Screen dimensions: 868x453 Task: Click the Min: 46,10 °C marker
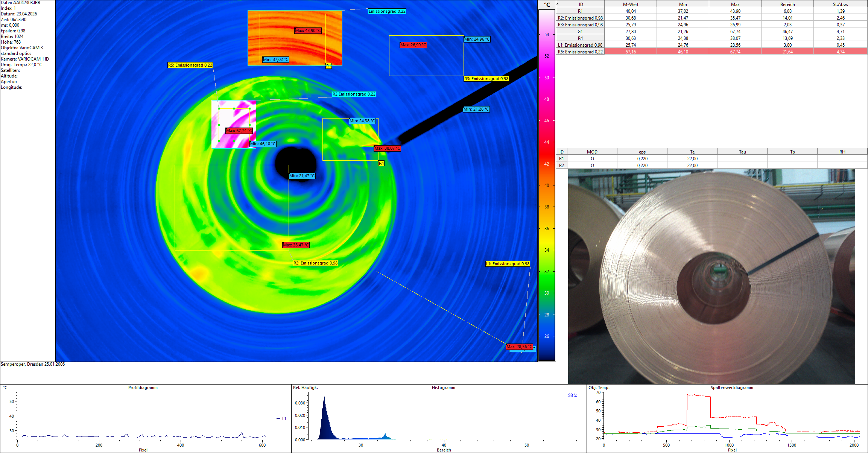pos(263,144)
